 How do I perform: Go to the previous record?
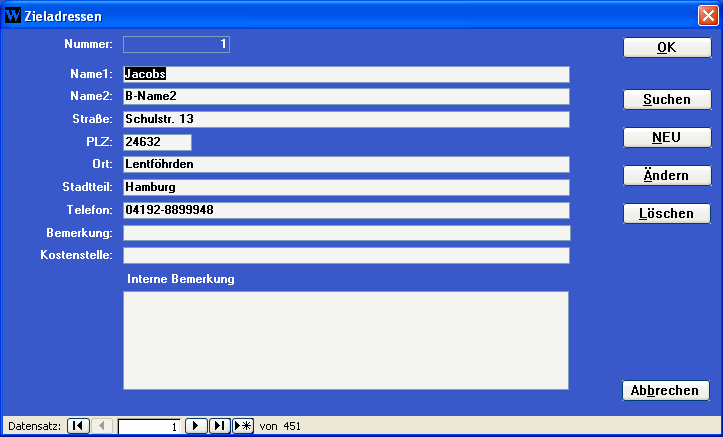coord(103,426)
